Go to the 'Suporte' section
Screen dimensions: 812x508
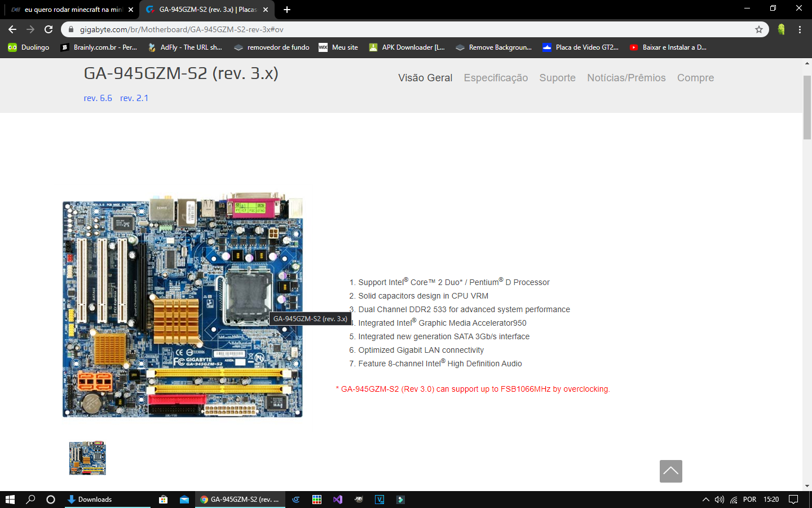[557, 78]
